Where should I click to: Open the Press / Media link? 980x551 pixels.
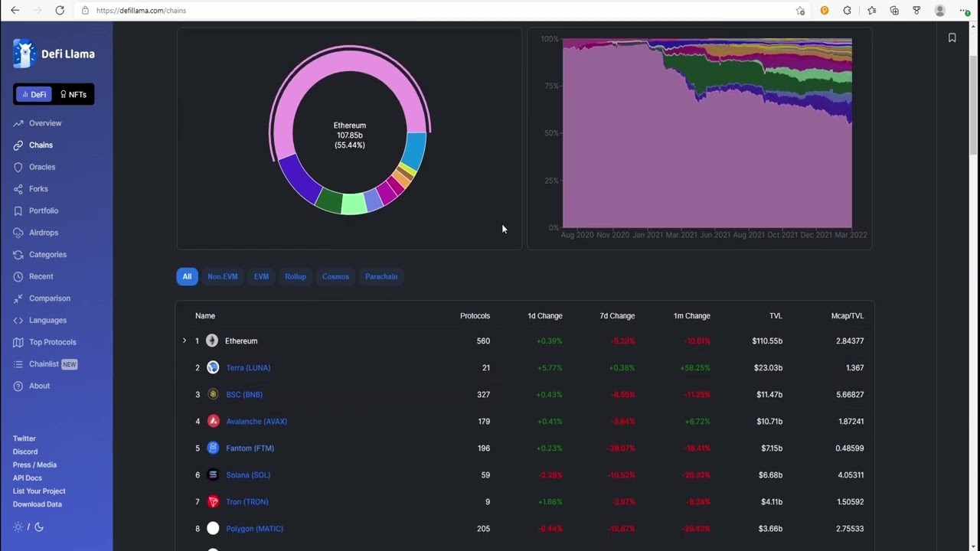click(x=34, y=465)
